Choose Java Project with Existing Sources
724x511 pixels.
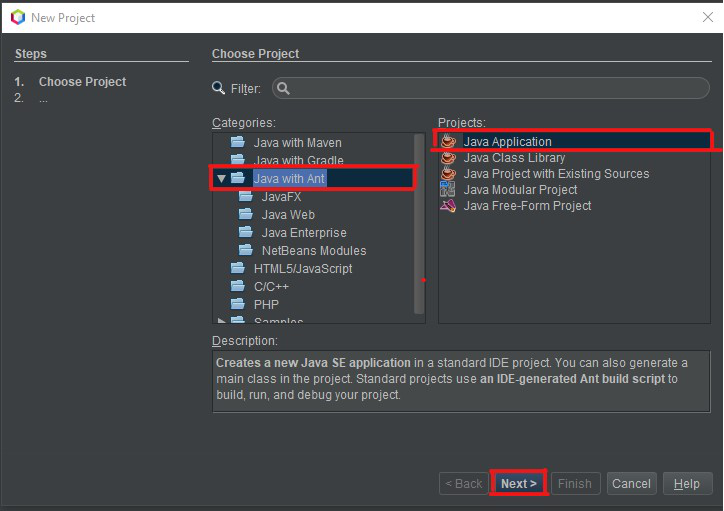coord(556,174)
